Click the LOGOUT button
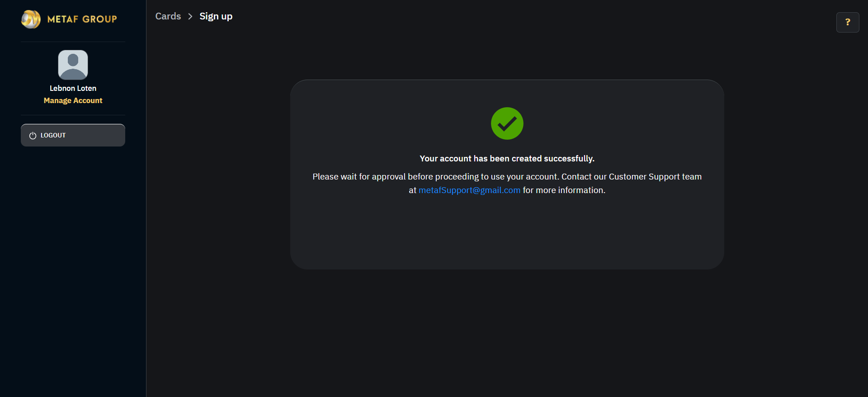The image size is (868, 397). (x=73, y=135)
